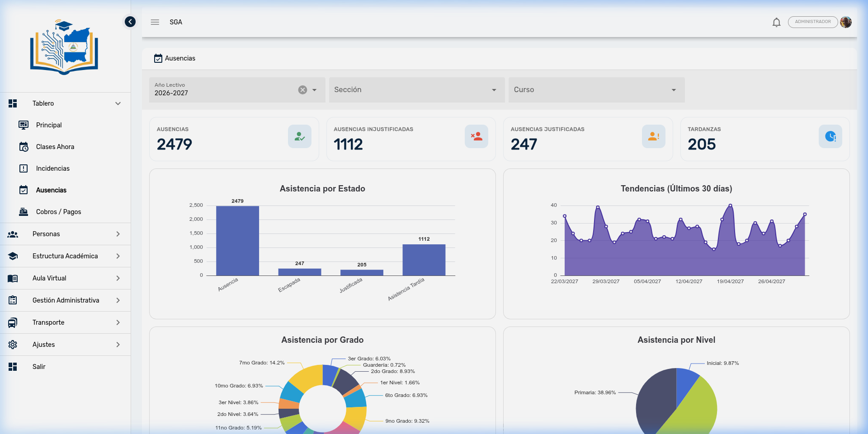Open Incidencias from the sidebar
The width and height of the screenshot is (868, 434).
(53, 168)
